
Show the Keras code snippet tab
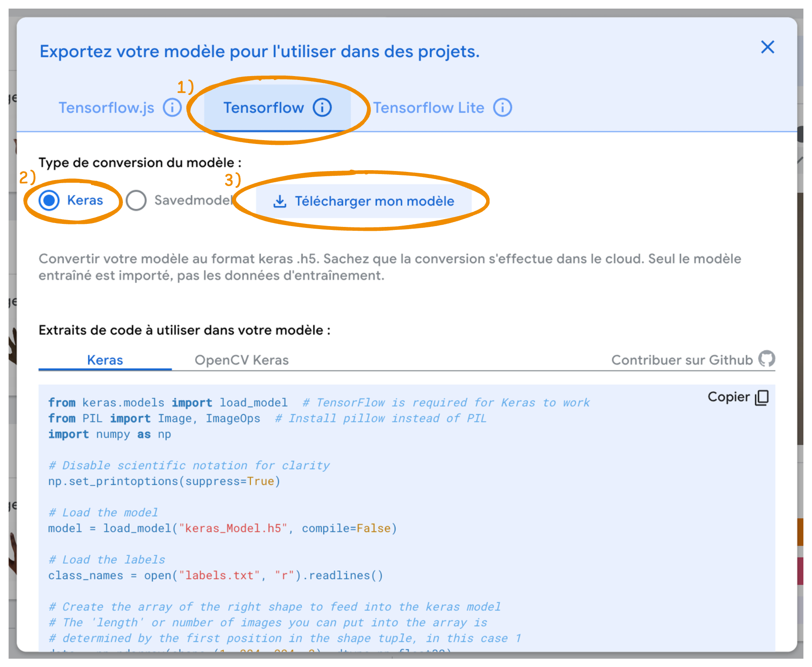[x=105, y=360]
